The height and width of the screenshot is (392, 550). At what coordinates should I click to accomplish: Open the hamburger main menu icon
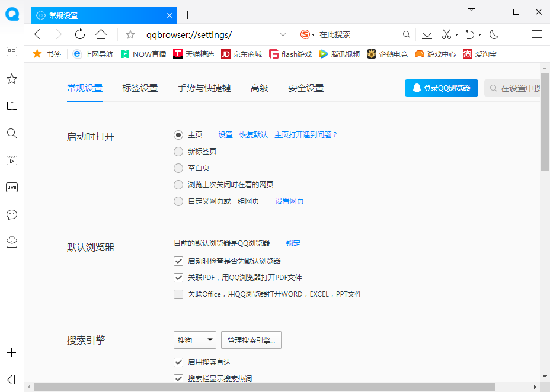[537, 34]
